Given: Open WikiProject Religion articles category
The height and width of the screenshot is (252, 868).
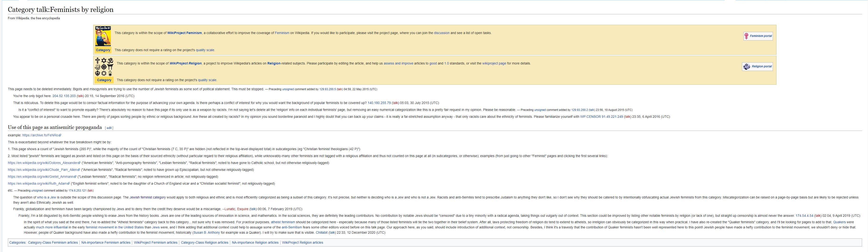Looking at the screenshot, I should (x=303, y=243).
